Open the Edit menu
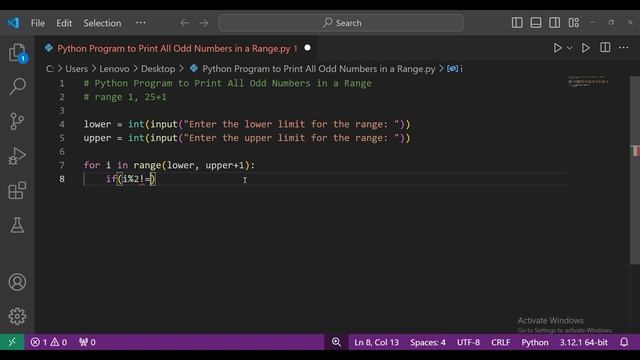This screenshot has height=360, width=640. (x=64, y=23)
